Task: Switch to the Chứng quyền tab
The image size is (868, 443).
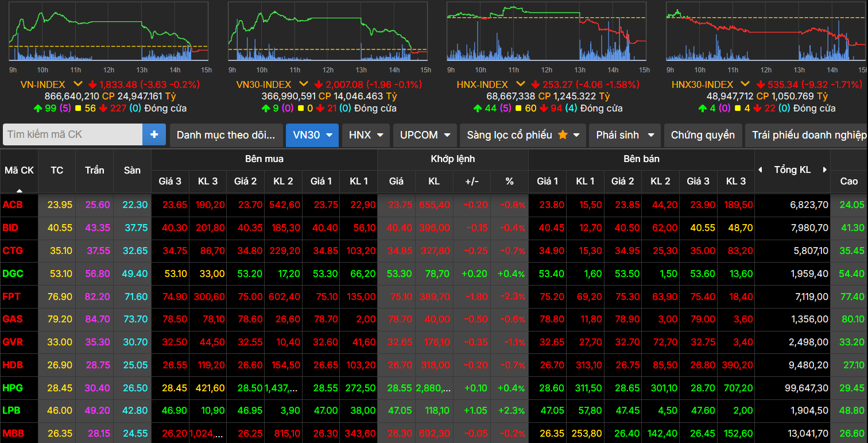Action: [x=703, y=135]
